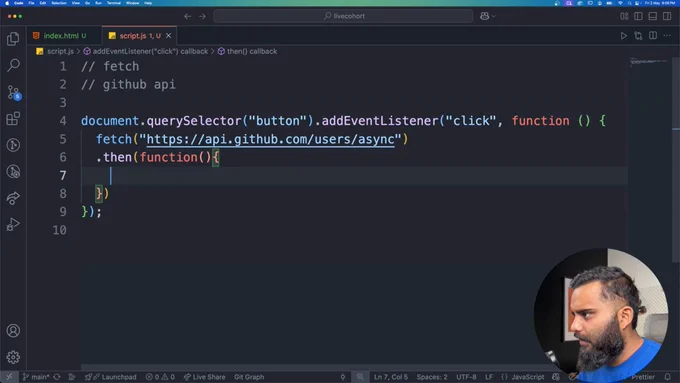Viewport: 680px width, 383px height.
Task: Change encoding via UTF-8
Action: tap(466, 377)
